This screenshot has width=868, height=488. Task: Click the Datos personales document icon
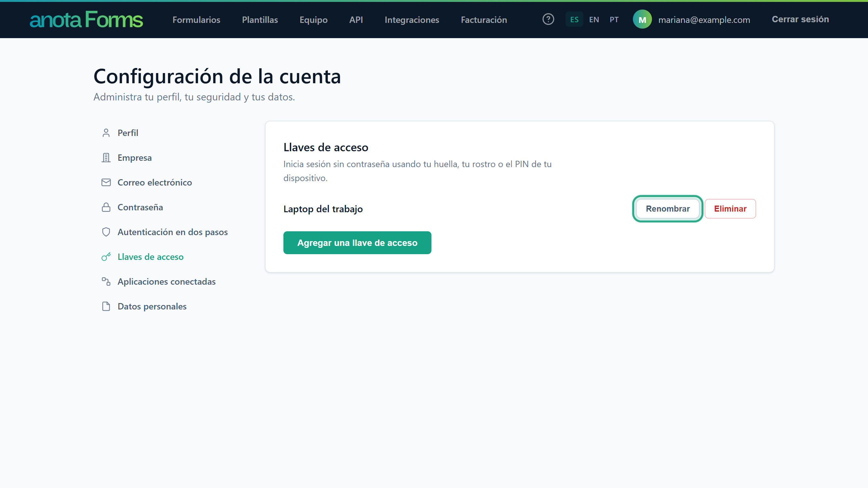tap(106, 306)
